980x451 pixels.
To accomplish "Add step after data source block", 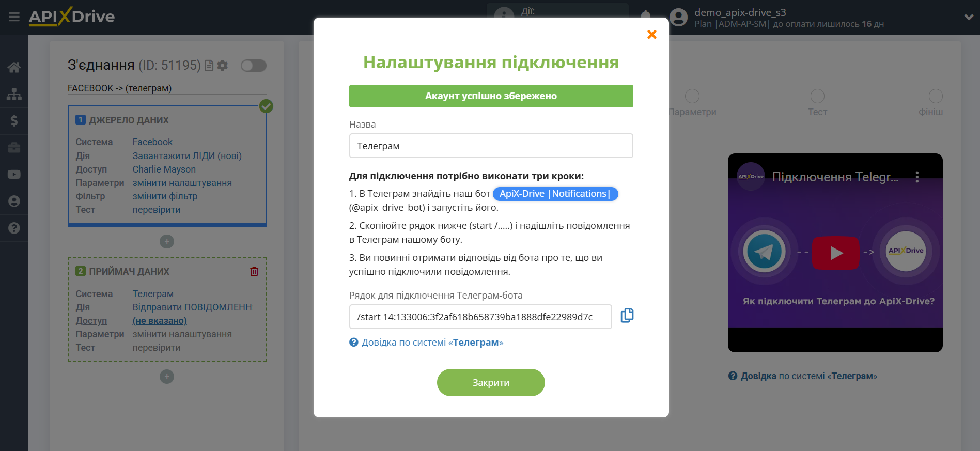I will (167, 241).
